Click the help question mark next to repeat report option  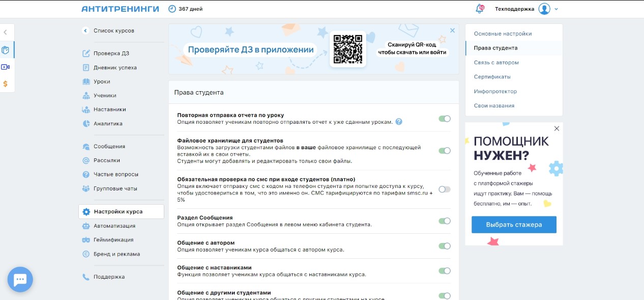pyautogui.click(x=399, y=122)
